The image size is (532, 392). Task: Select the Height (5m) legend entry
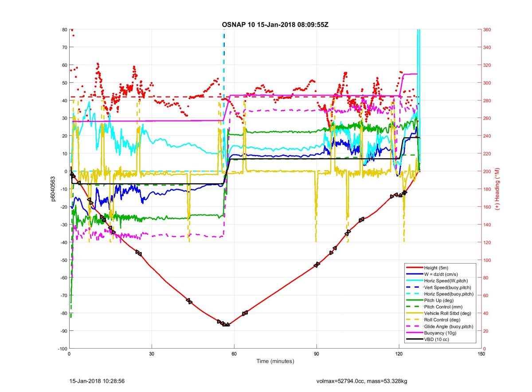439,268
